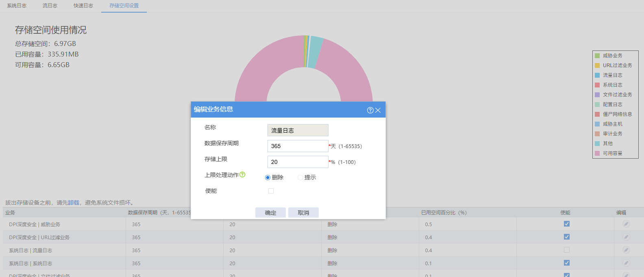
Task: Open the 快速日志 tab
Action: (x=83, y=6)
